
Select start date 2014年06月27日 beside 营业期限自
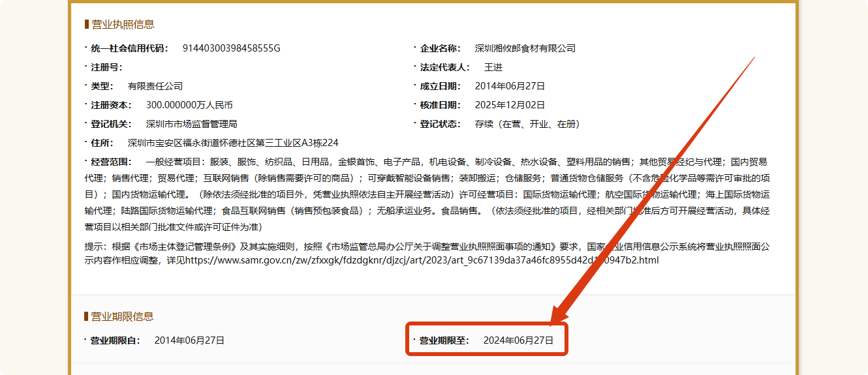click(189, 340)
